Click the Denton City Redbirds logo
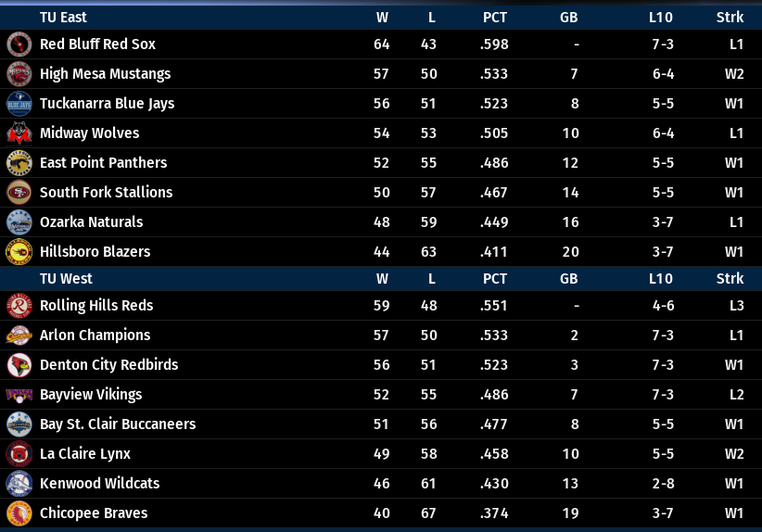Screen dimensions: 762x532 coord(19,365)
